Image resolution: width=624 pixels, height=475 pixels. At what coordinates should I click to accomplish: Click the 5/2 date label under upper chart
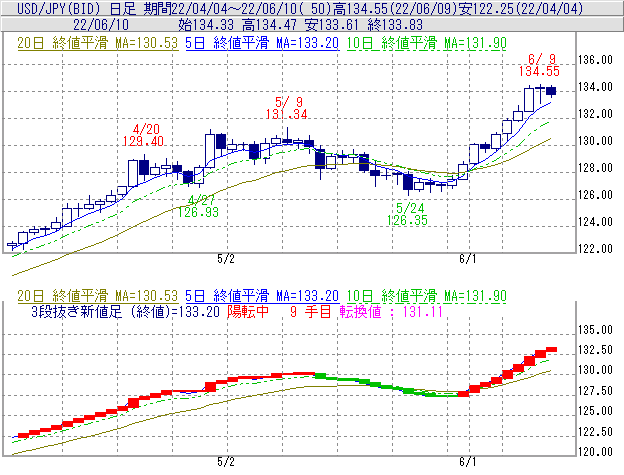coord(226,259)
